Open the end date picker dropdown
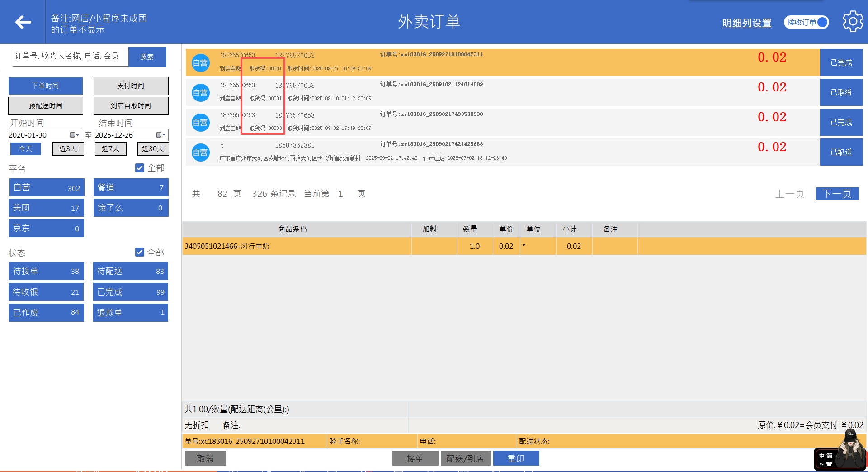The height and width of the screenshot is (472, 868). coord(161,135)
